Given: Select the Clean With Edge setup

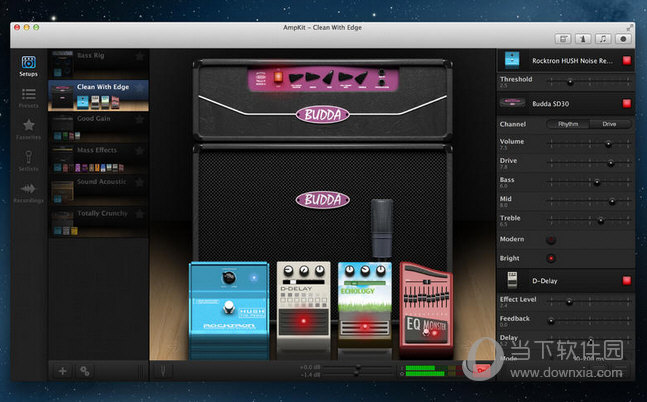Looking at the screenshot, I should (x=99, y=95).
